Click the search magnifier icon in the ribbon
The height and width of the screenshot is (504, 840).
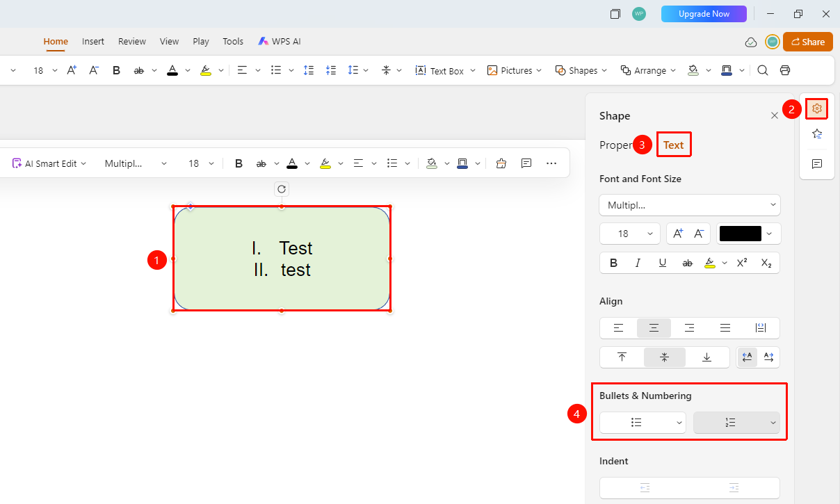763,70
